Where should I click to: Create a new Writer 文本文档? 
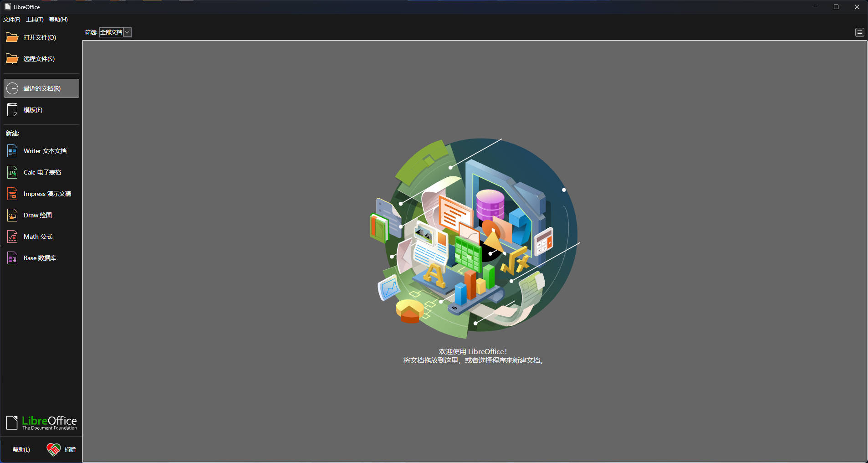click(x=41, y=151)
